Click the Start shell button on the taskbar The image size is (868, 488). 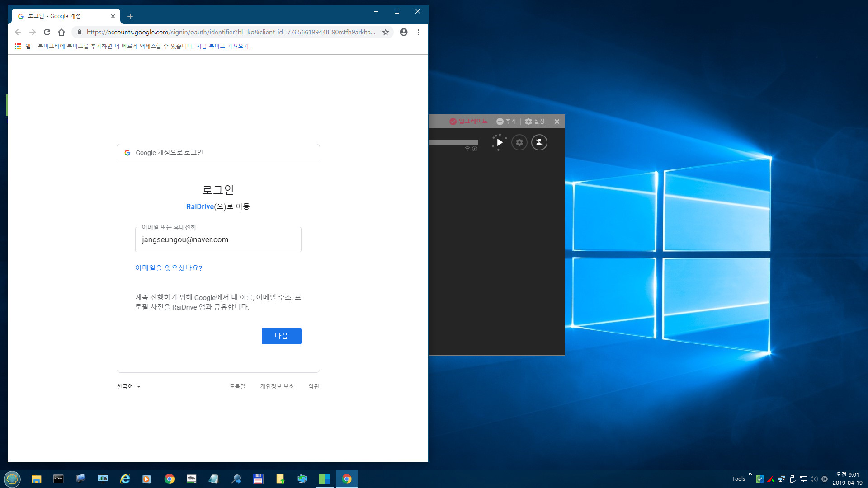[x=12, y=479]
